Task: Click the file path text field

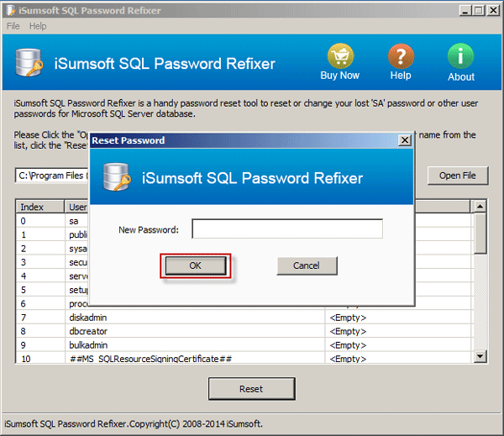Action: click(x=50, y=176)
